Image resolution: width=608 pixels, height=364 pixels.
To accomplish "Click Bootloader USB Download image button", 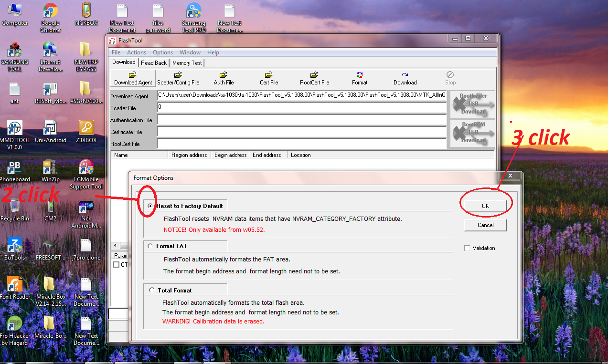I will click(x=472, y=104).
